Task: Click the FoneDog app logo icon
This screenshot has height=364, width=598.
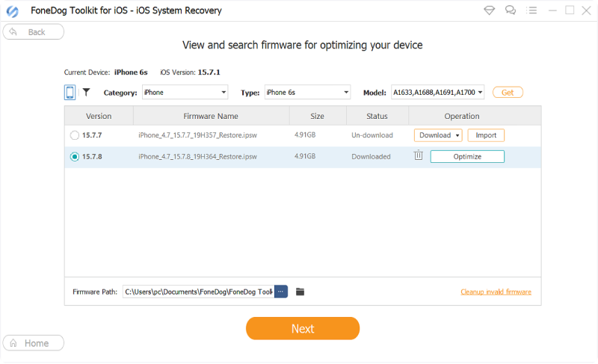Action: pyautogui.click(x=12, y=11)
